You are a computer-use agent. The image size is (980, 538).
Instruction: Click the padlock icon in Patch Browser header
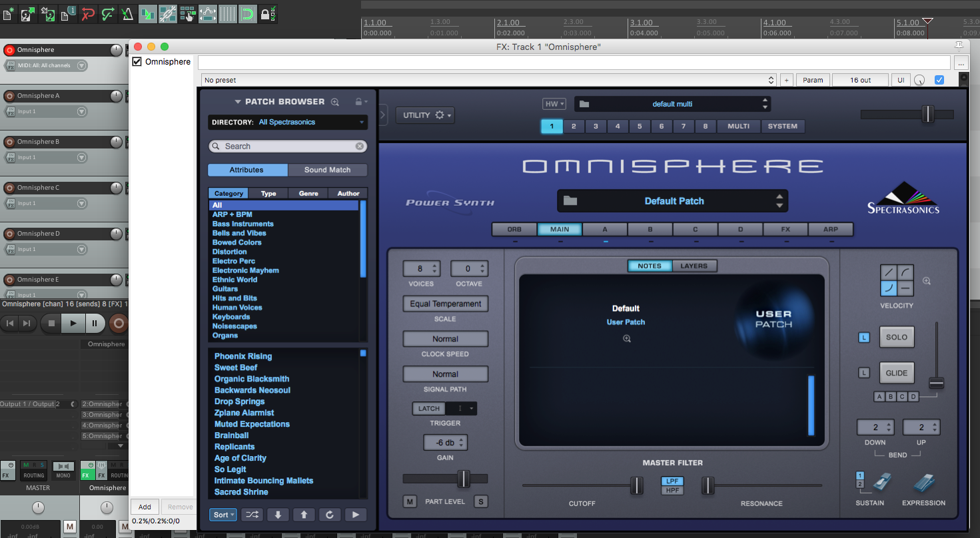[x=358, y=102]
